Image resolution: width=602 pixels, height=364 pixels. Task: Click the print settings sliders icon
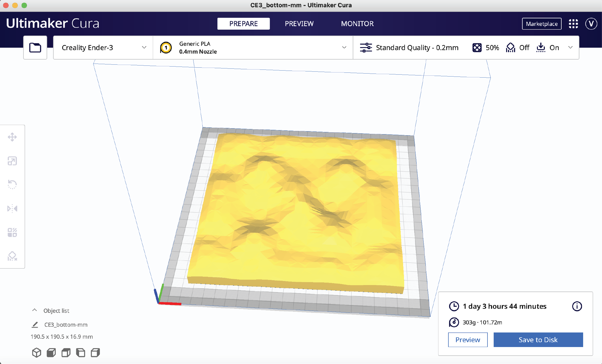coord(366,48)
